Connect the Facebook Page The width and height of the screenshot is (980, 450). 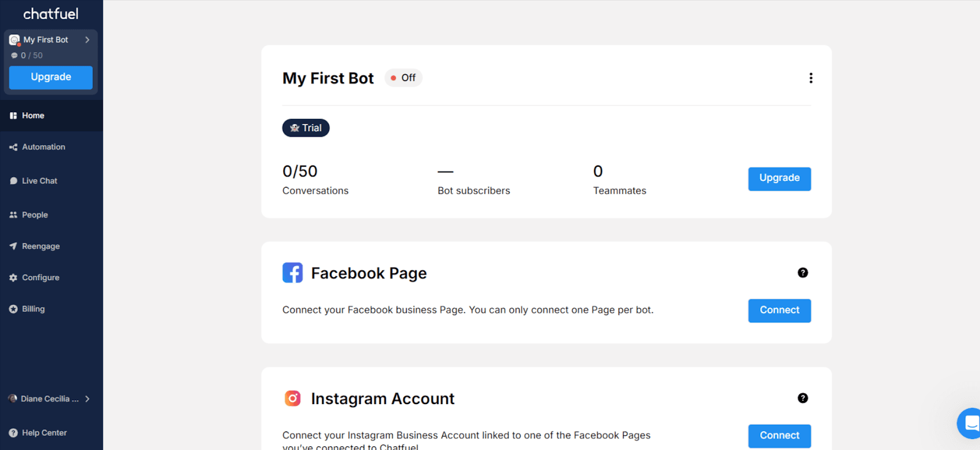779,310
